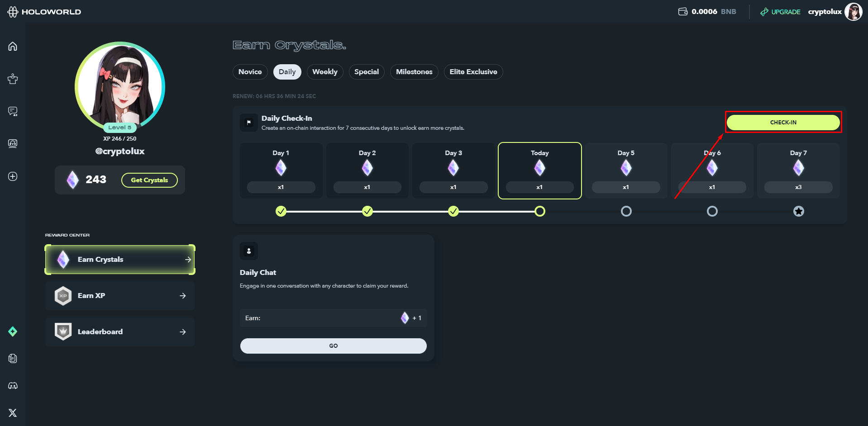Click the CHECK-IN button

783,123
